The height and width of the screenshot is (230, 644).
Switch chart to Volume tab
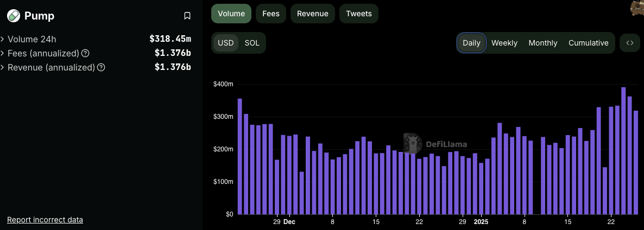point(231,14)
